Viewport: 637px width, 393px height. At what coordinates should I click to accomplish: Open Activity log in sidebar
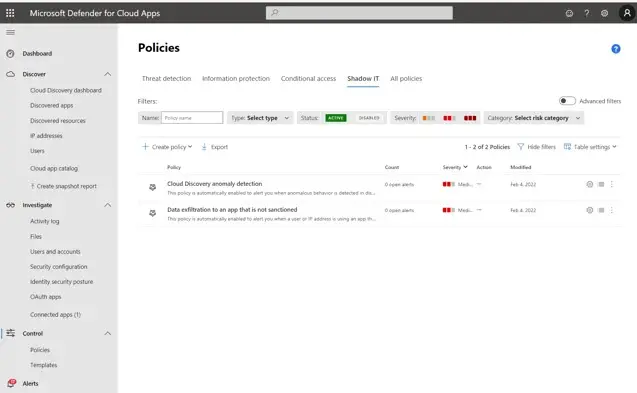tap(44, 221)
